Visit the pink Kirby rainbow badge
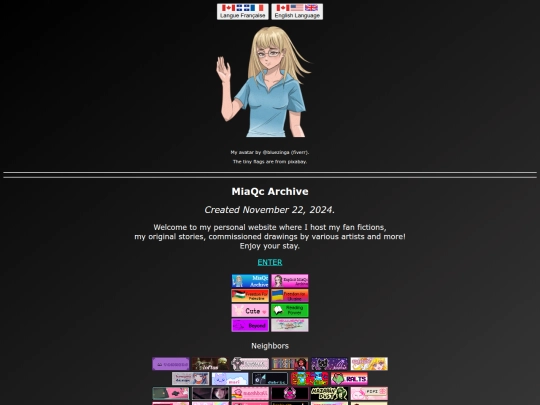The height and width of the screenshot is (405, 540). tap(250, 393)
